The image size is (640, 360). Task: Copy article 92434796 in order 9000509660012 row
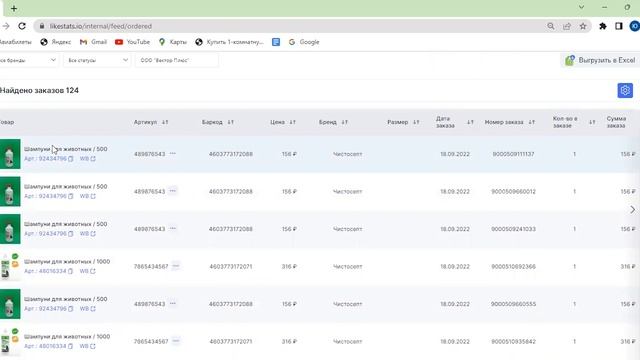pyautogui.click(x=71, y=196)
